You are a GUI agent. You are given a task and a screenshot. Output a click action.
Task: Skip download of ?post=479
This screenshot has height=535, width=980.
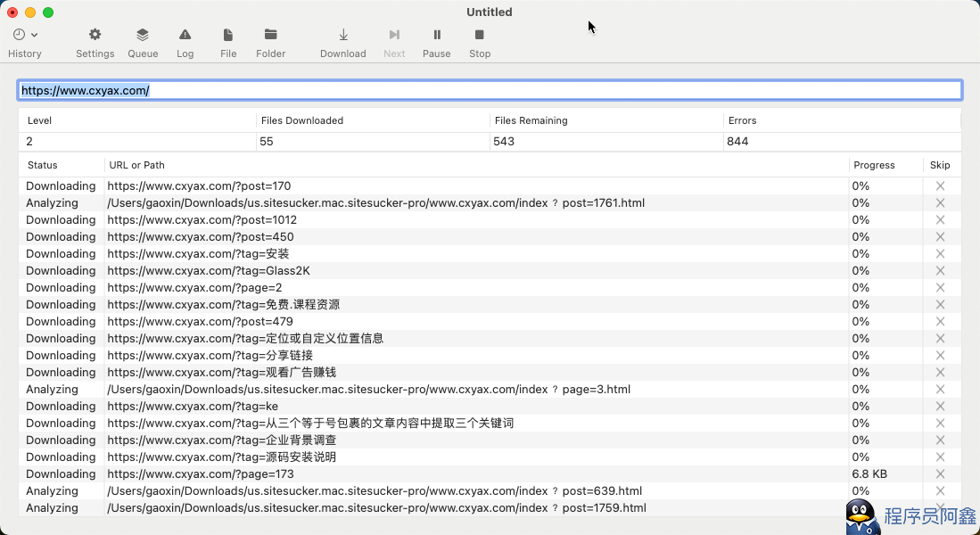(939, 321)
